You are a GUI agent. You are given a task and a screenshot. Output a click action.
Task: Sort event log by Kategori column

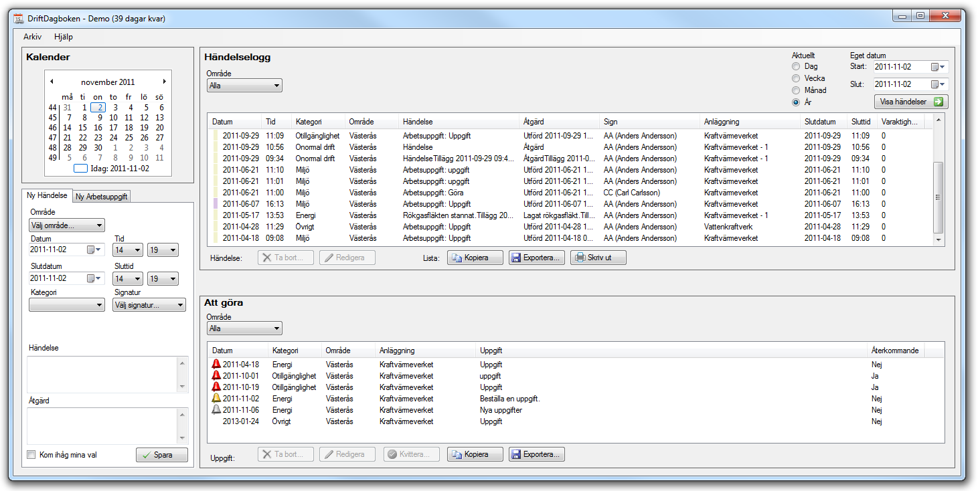pyautogui.click(x=319, y=122)
